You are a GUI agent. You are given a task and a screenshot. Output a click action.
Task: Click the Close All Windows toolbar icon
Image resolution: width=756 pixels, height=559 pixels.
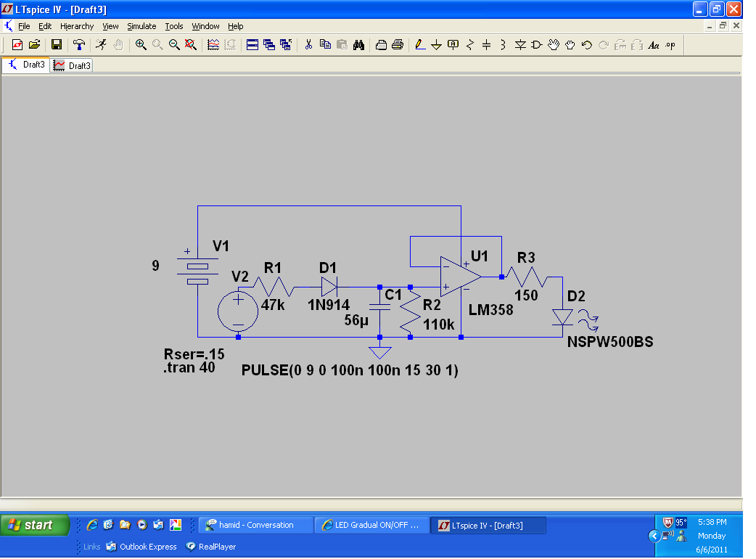pyautogui.click(x=286, y=45)
